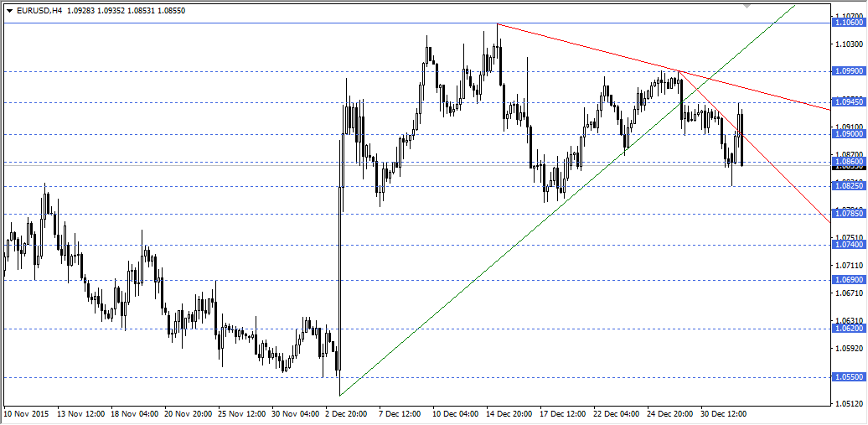Click the 1.05920 price scale value
Viewport: 868px width, 425px height.
(850, 349)
